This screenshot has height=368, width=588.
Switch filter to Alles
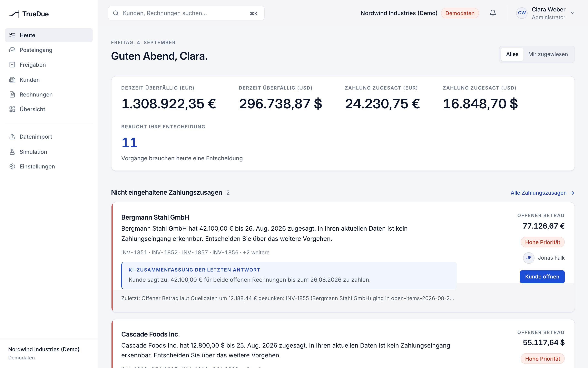click(x=512, y=54)
